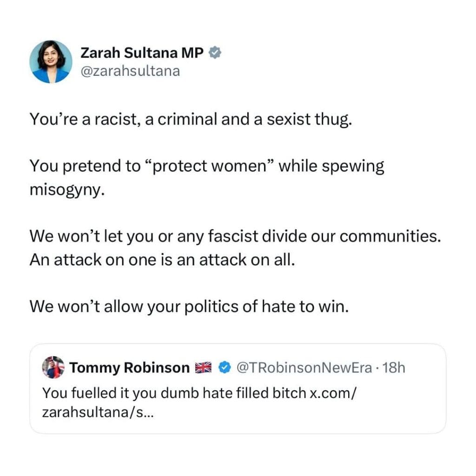Click the UK flag emoji after Tommy Robinson
The width and height of the screenshot is (476, 476).
(202, 368)
